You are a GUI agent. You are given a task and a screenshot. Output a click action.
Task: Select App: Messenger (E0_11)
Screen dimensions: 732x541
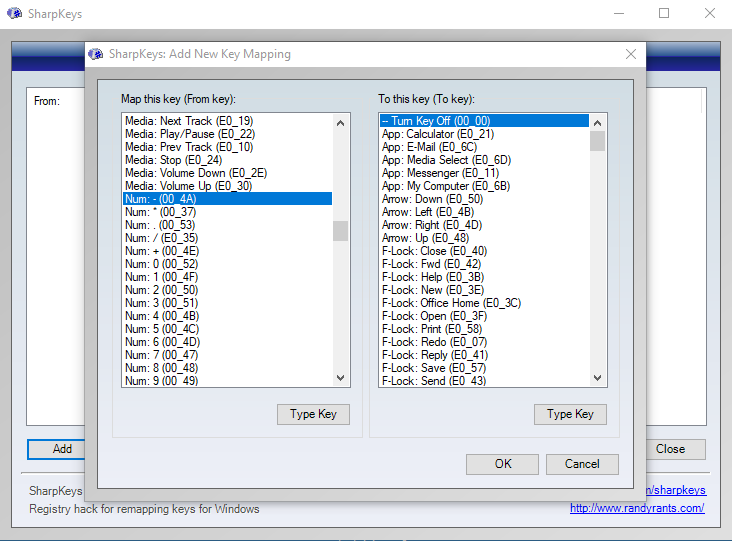485,173
